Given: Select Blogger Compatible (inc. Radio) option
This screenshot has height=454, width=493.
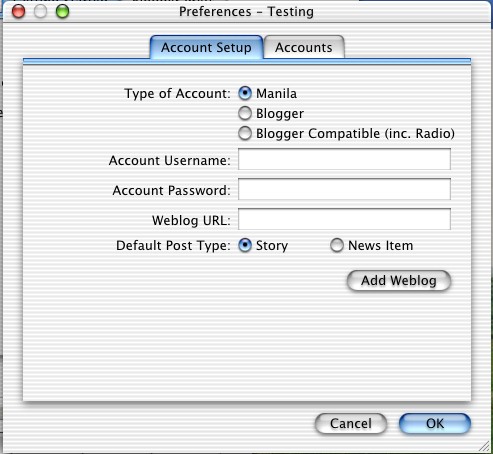Looking at the screenshot, I should tap(245, 133).
